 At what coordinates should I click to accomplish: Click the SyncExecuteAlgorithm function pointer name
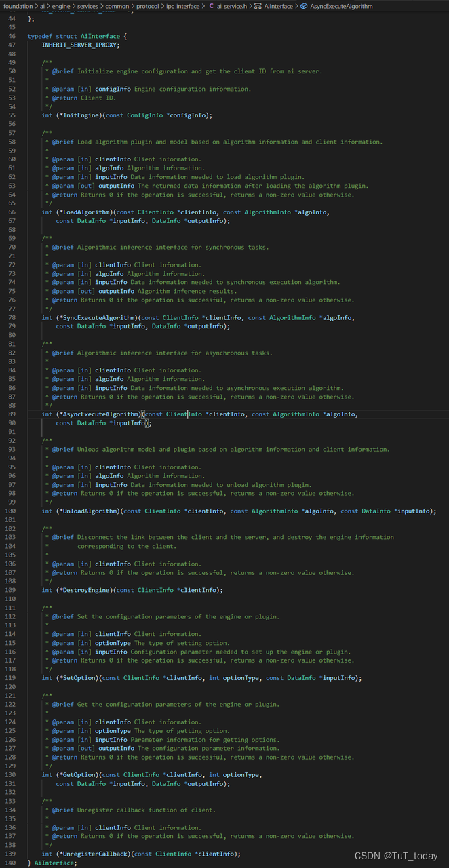[98, 317]
